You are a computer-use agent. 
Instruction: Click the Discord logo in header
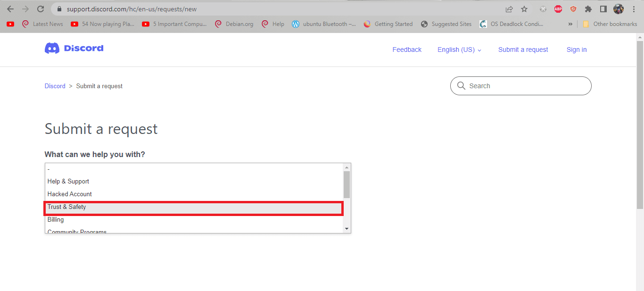(74, 48)
